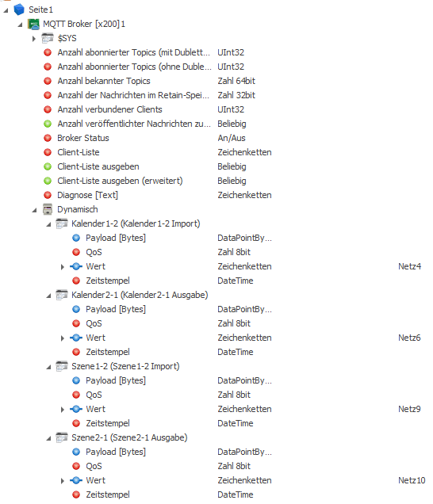This screenshot has height=504, width=433.
Task: Click red dot of Szene2-1 Zeitstempel
Action: [76, 494]
